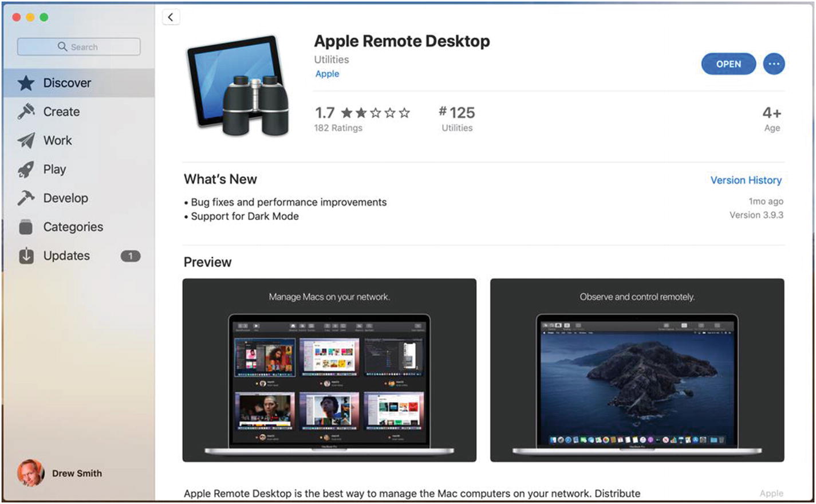Click the Play rocket icon
This screenshot has height=504, width=816.
pos(26,170)
